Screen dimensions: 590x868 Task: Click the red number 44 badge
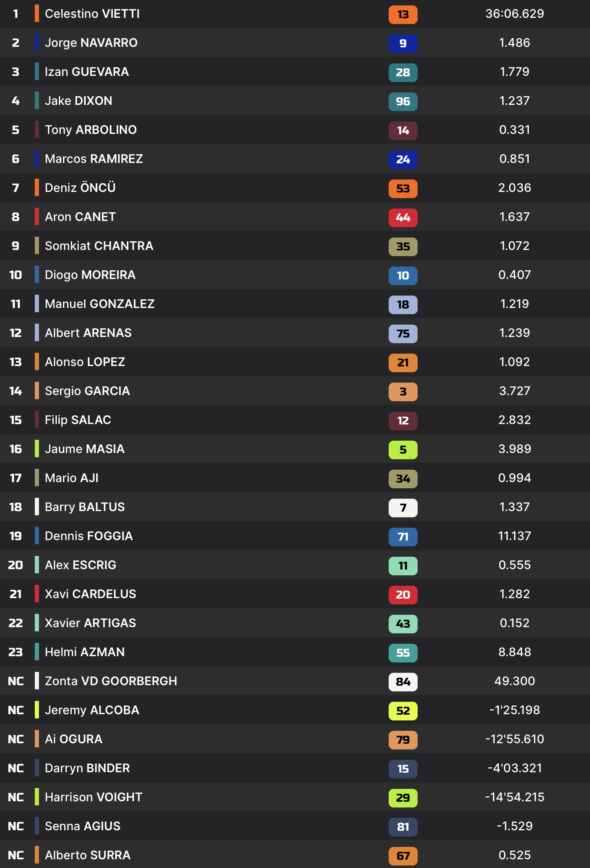(403, 218)
